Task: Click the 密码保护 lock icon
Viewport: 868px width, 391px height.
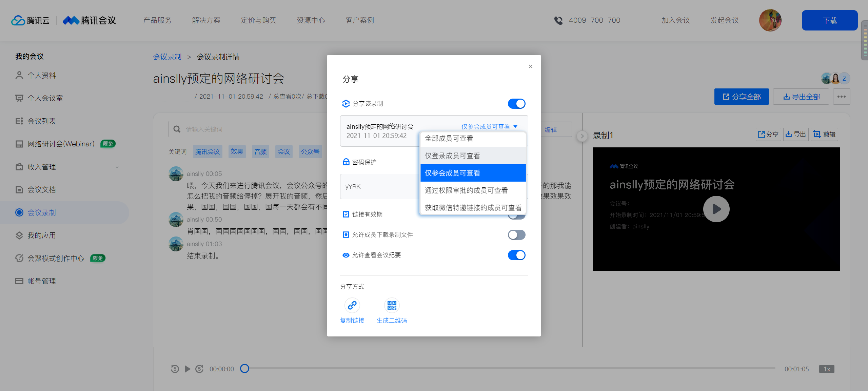Action: [346, 162]
